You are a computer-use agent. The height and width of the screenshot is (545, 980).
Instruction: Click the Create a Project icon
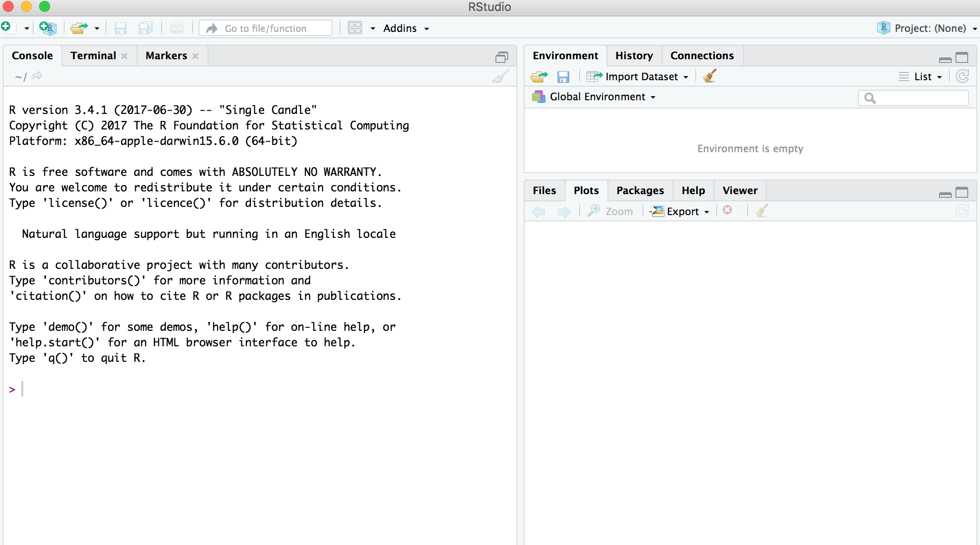click(x=47, y=28)
